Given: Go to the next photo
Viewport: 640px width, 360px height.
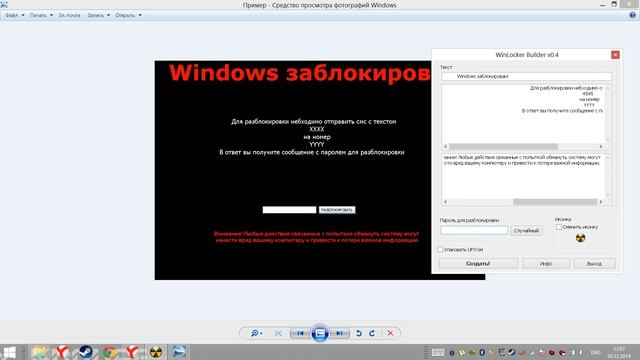Looking at the screenshot, I should 339,333.
